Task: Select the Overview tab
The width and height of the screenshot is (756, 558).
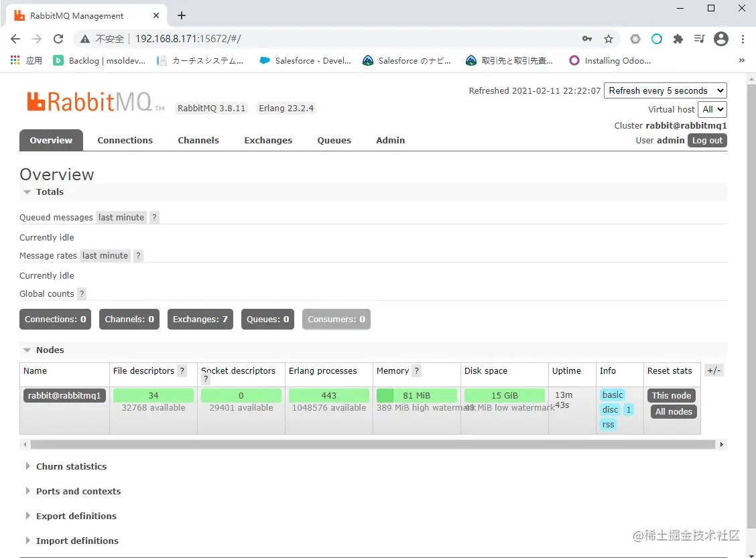Action: coord(51,140)
